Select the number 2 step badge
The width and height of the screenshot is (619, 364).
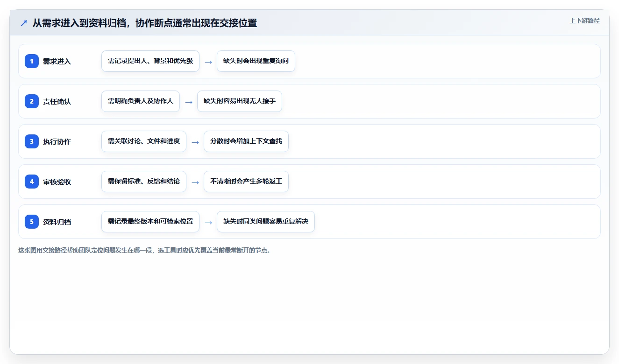(32, 101)
